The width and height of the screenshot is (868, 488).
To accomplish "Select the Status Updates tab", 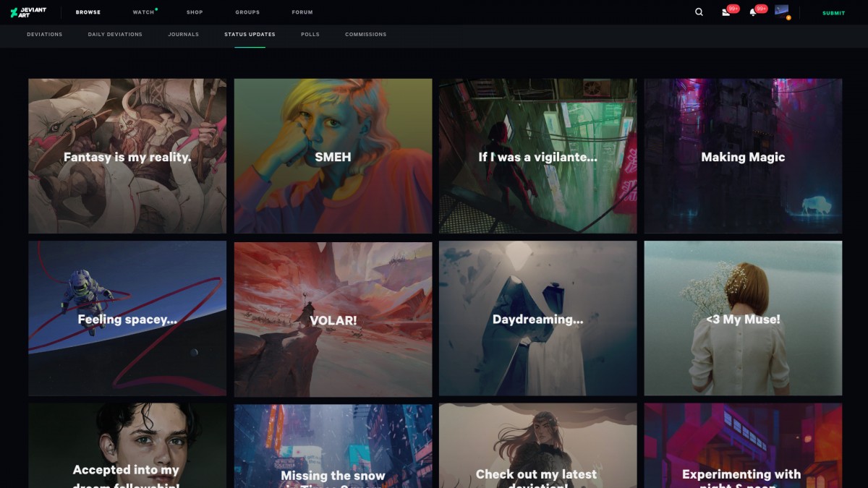I will click(250, 35).
